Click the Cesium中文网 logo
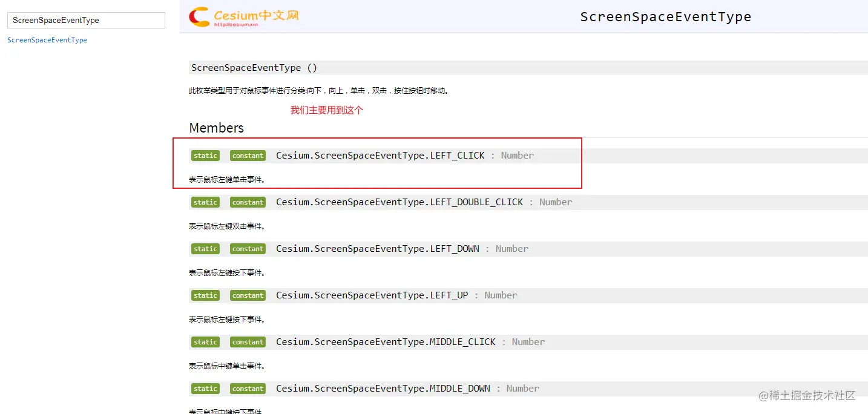Viewport: 868px width, 414px height. (x=244, y=16)
